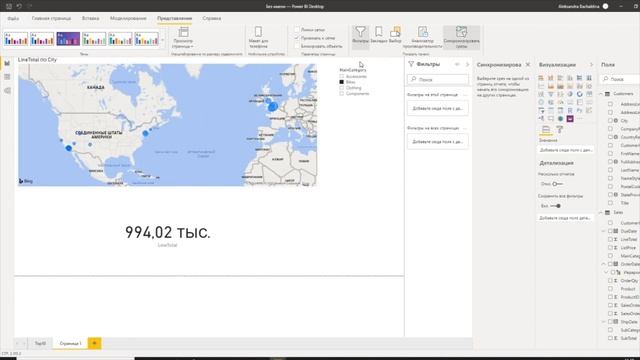Click the search box in Фильтры pane
The height and width of the screenshot is (360, 640).
[x=438, y=79]
